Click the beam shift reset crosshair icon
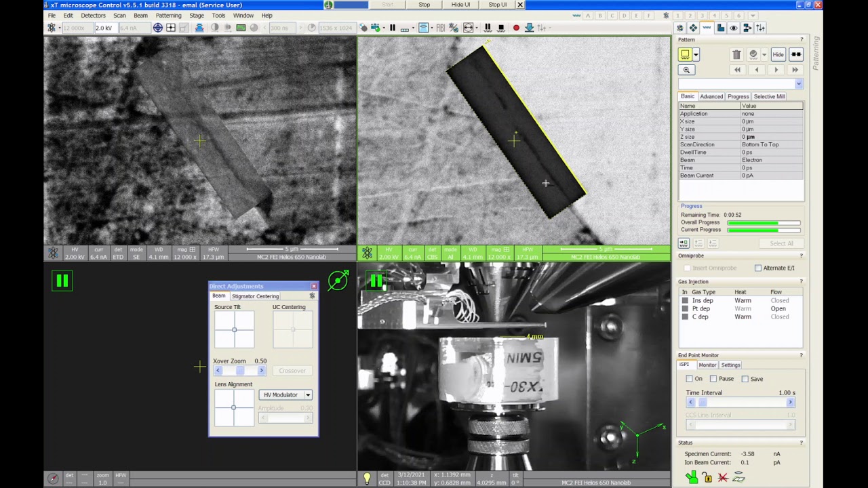868x488 pixels. point(157,28)
